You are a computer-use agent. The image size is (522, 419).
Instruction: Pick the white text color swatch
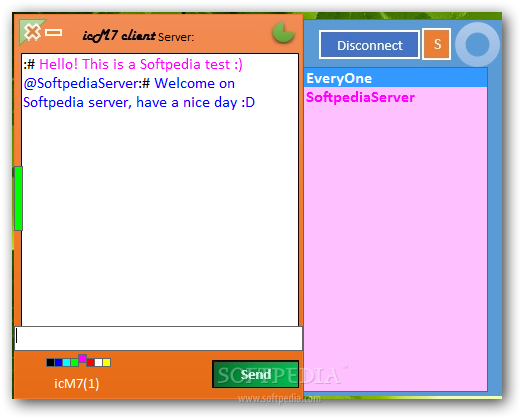pos(98,362)
